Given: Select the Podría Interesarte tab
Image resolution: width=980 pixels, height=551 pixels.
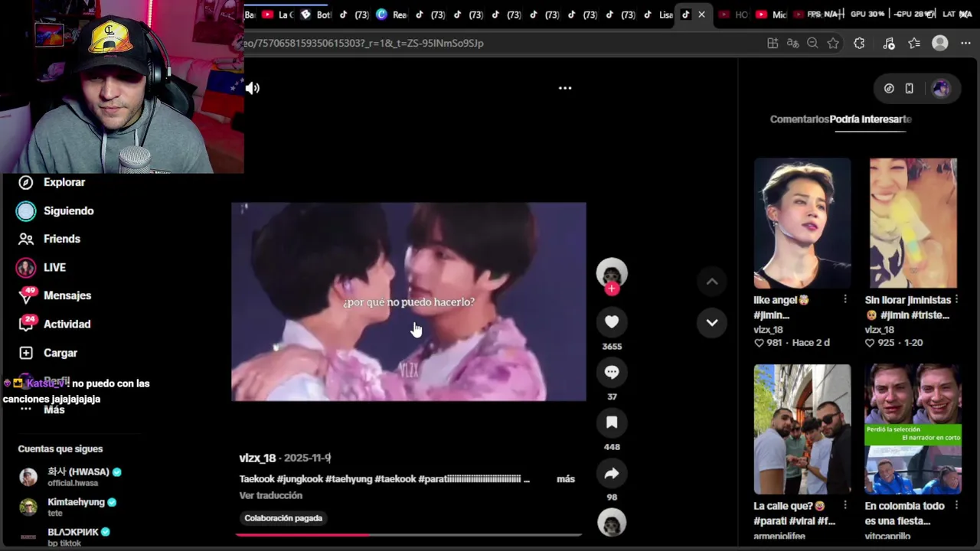Looking at the screenshot, I should [871, 119].
